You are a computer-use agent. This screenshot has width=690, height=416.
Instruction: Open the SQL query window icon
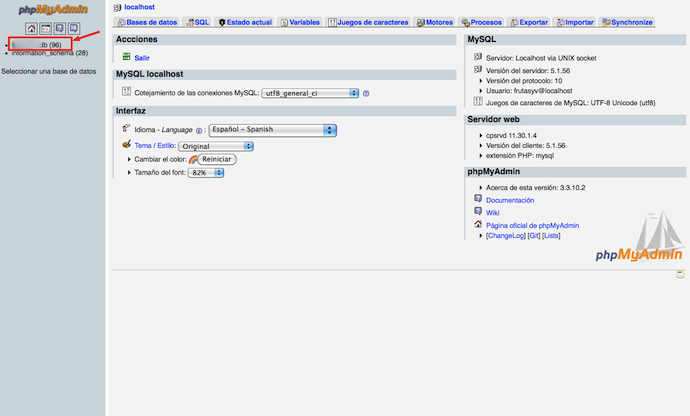[46, 29]
